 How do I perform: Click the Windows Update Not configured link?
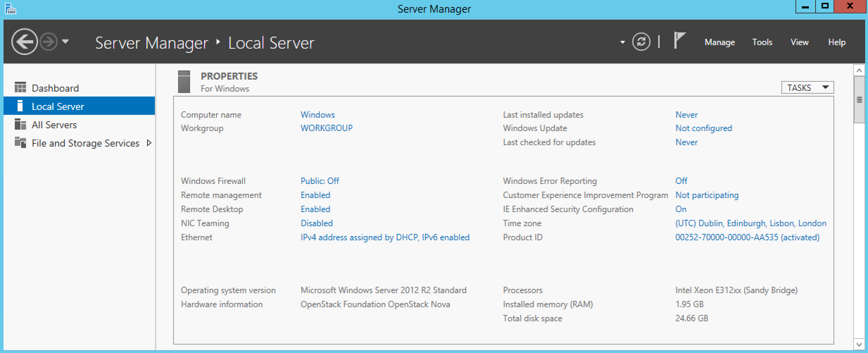(x=704, y=128)
